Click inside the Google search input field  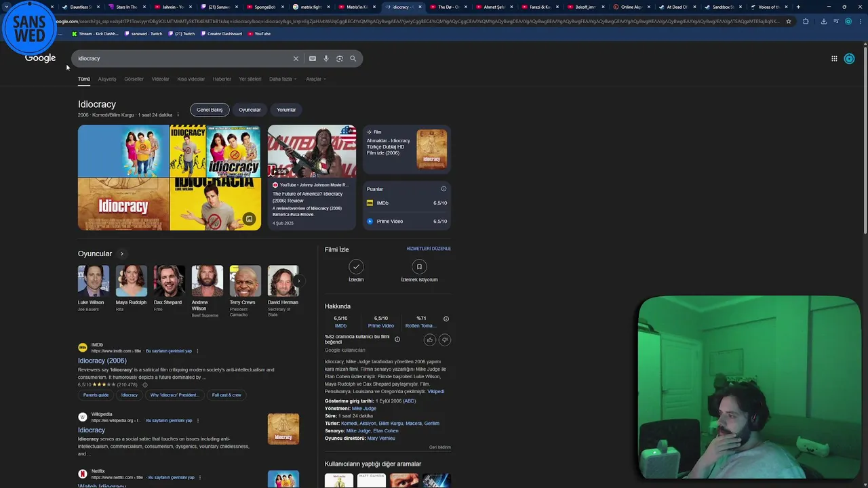pos(183,58)
